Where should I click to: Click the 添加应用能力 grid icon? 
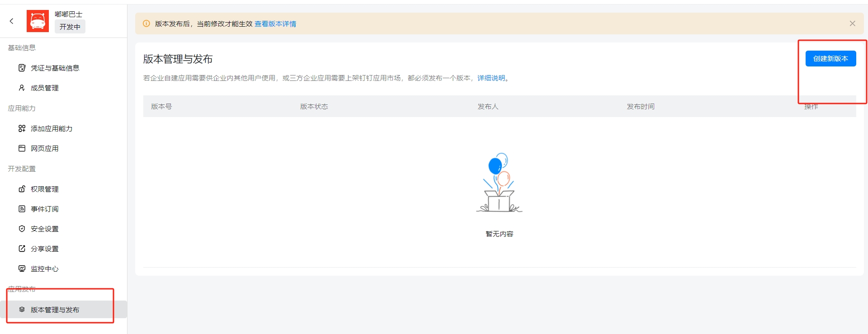(22, 128)
